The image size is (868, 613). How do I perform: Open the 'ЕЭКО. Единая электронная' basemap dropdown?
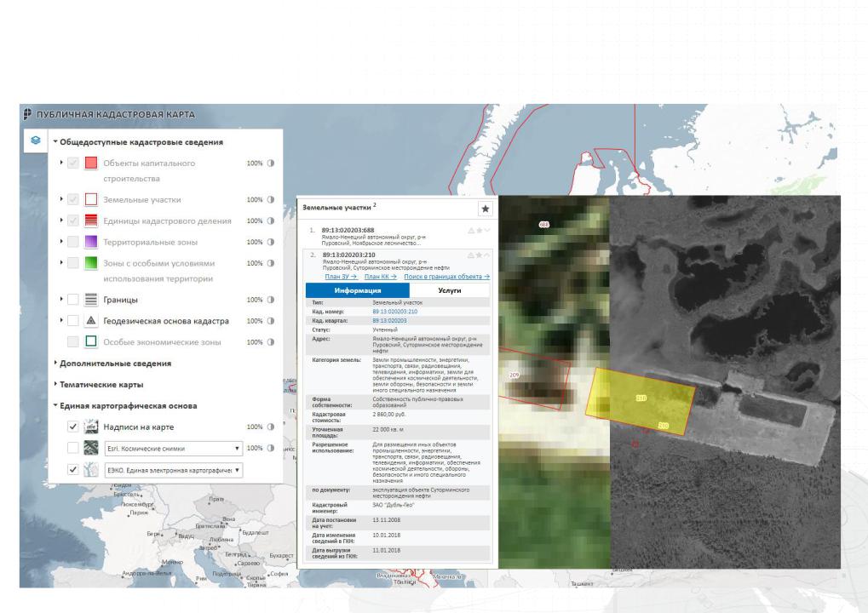(173, 470)
